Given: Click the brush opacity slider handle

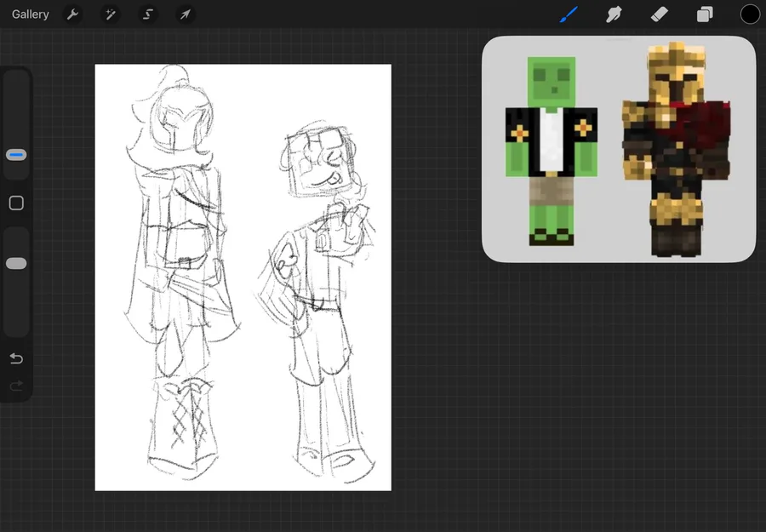Looking at the screenshot, I should point(16,263).
